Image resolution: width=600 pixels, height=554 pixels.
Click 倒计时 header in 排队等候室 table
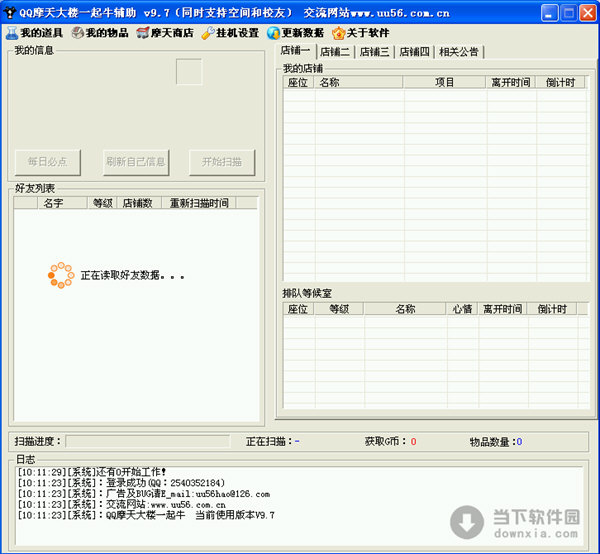(x=552, y=309)
